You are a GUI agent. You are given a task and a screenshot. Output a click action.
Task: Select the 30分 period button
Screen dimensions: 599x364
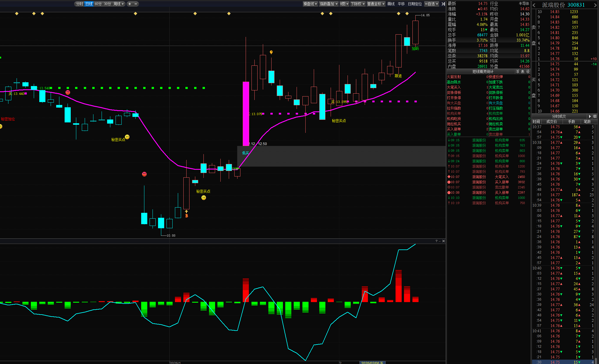[107, 4]
